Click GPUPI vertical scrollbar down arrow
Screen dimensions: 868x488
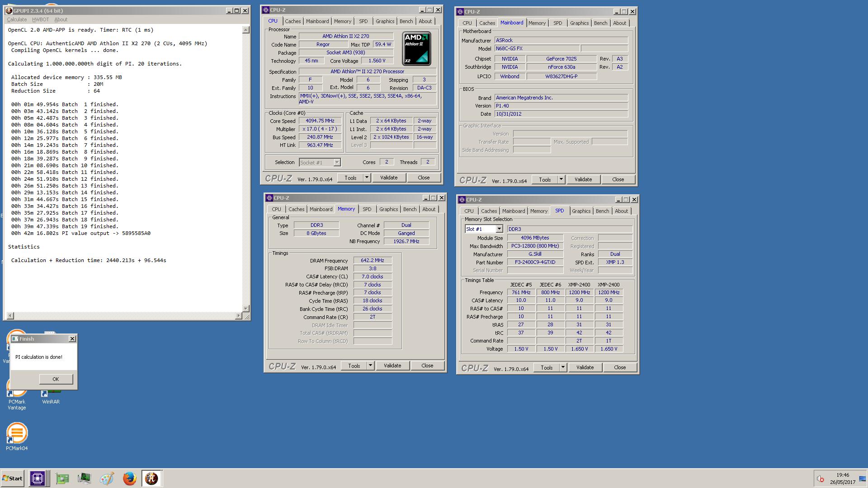tap(246, 308)
